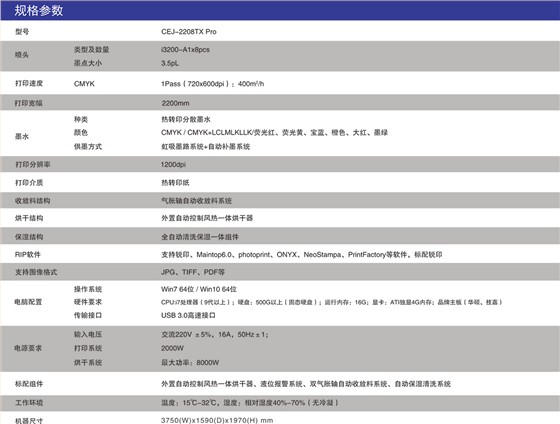Click the 型号 row label
The height and width of the screenshot is (424, 560).
22,32
